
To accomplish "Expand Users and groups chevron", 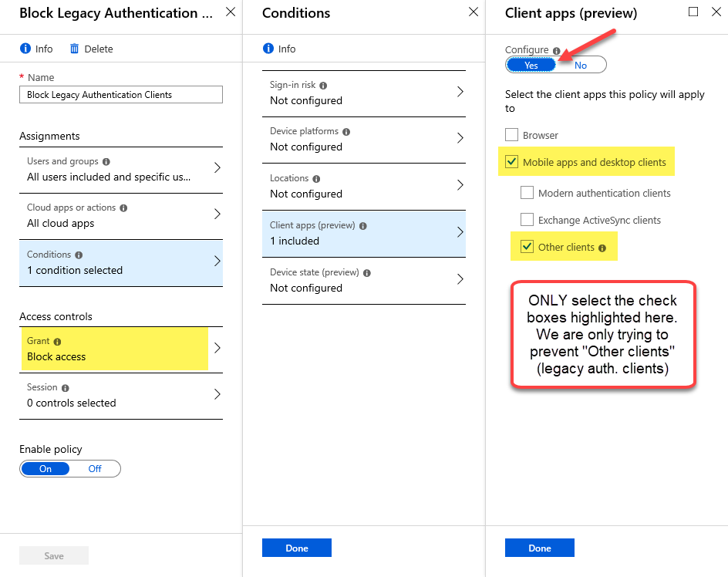I will pyautogui.click(x=217, y=167).
